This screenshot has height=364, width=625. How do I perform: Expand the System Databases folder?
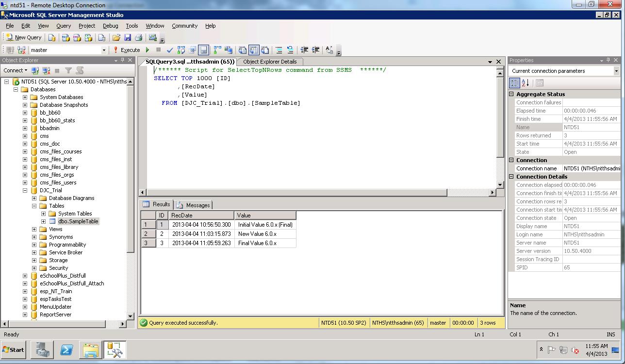25,97
